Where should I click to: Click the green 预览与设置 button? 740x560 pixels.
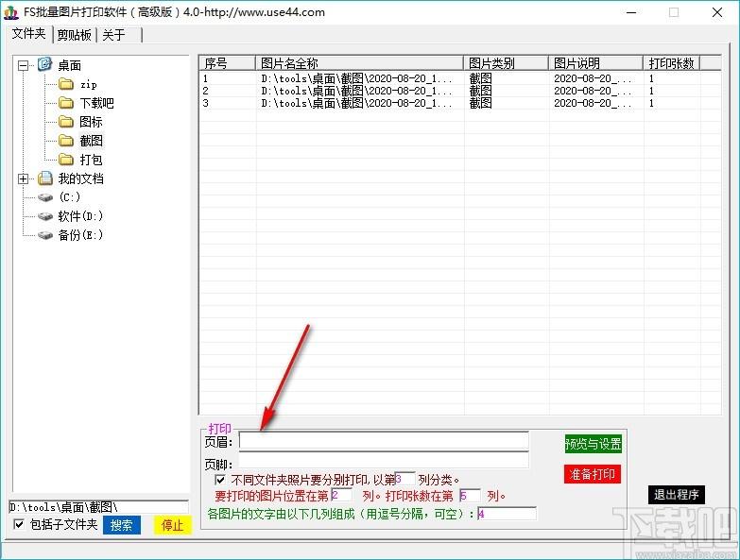point(594,444)
